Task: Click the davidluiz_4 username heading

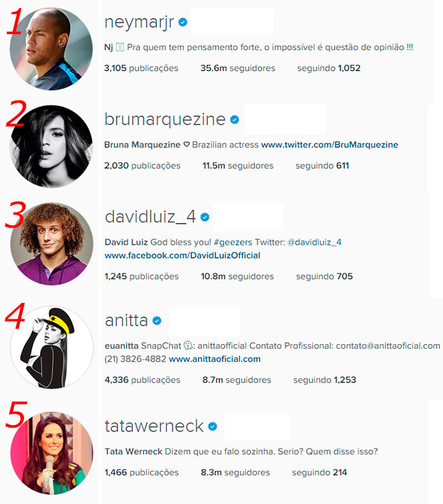Action: pyautogui.click(x=150, y=217)
